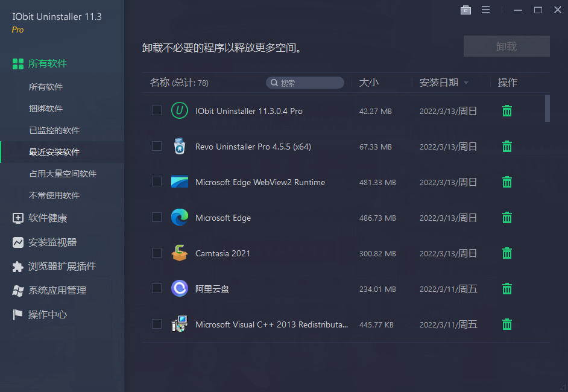568x392 pixels.
Task: Open the 捆绑软件 sidebar item
Action: click(46, 109)
